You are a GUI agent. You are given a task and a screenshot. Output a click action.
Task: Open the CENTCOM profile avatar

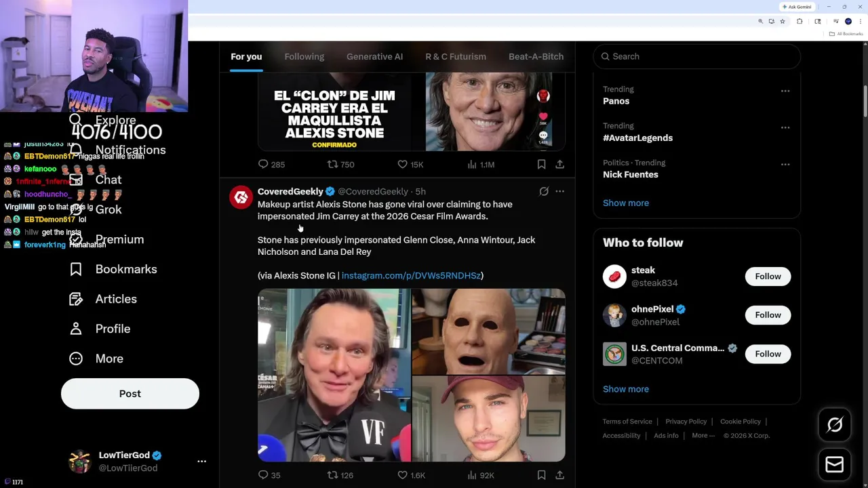pyautogui.click(x=614, y=354)
